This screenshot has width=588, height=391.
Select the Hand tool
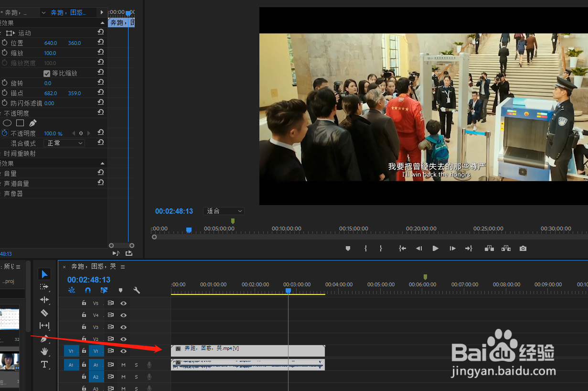(44, 351)
